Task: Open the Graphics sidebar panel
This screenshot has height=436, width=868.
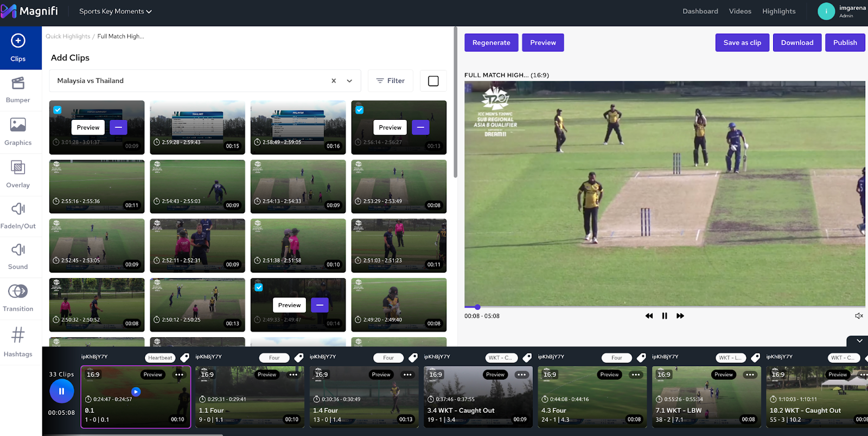Action: tap(18, 132)
